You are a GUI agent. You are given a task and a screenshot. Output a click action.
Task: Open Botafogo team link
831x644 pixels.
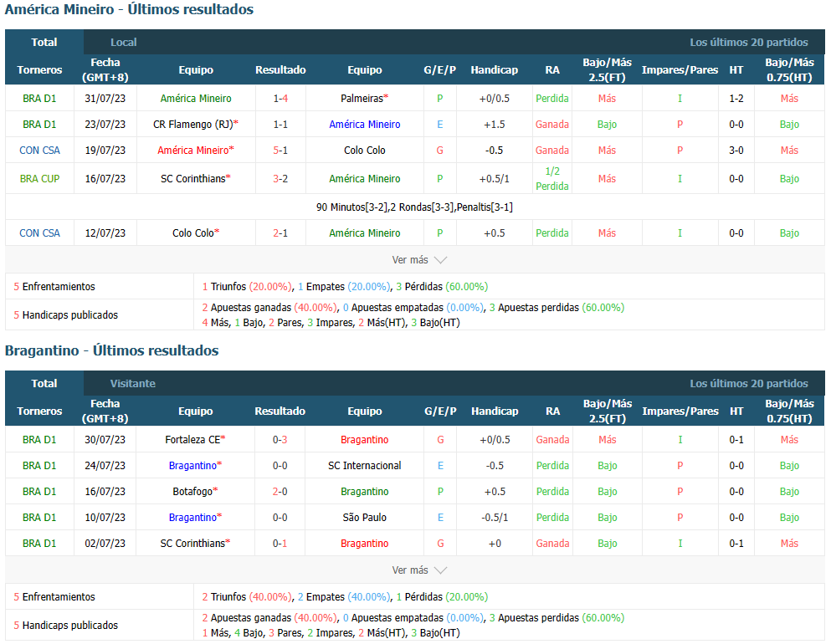192,491
